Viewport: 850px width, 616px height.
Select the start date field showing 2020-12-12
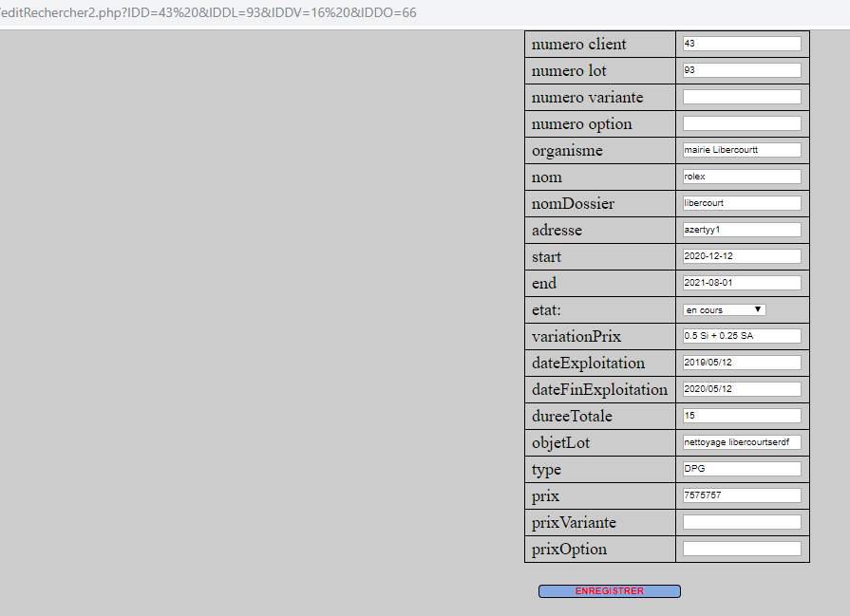(x=741, y=255)
